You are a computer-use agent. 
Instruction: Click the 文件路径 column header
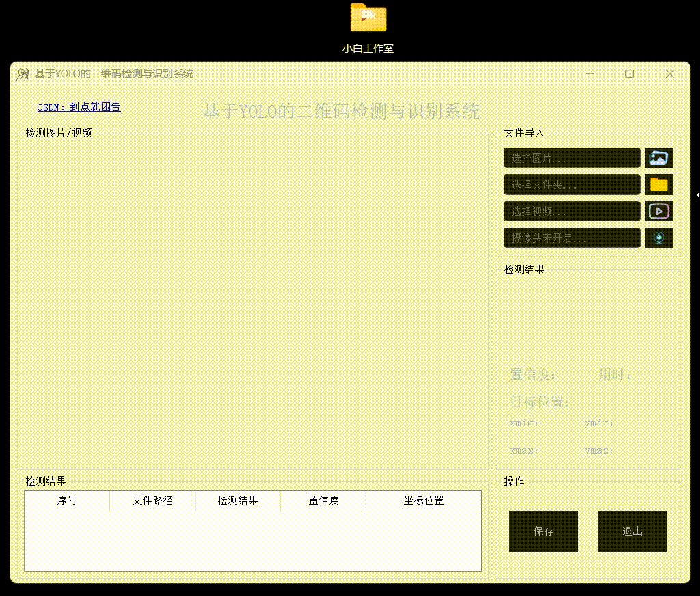(x=152, y=501)
